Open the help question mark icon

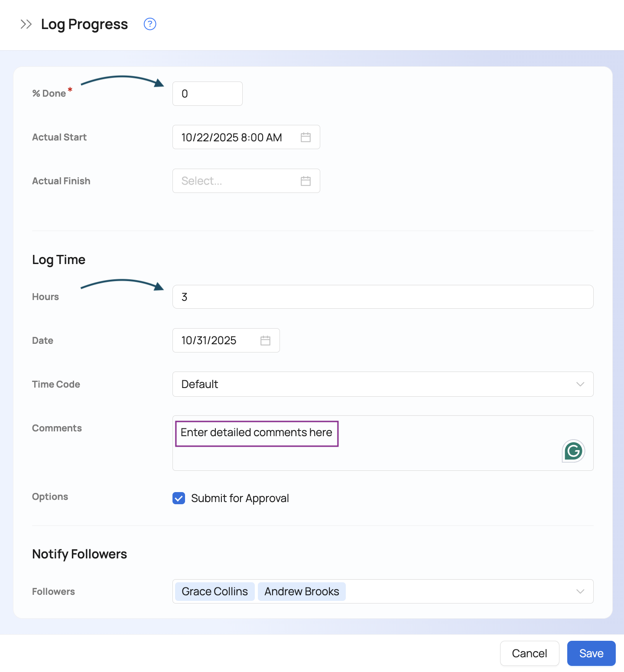click(150, 24)
